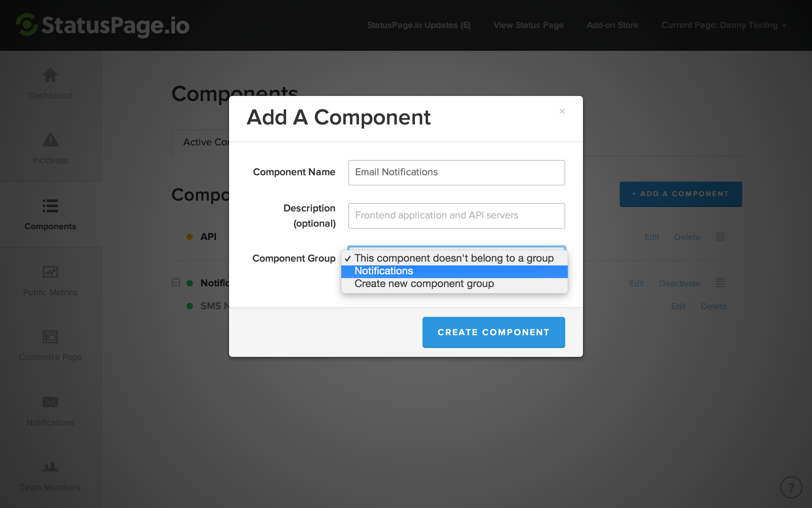This screenshot has width=812, height=508.
Task: Open the Team Members people icon
Action: (50, 467)
